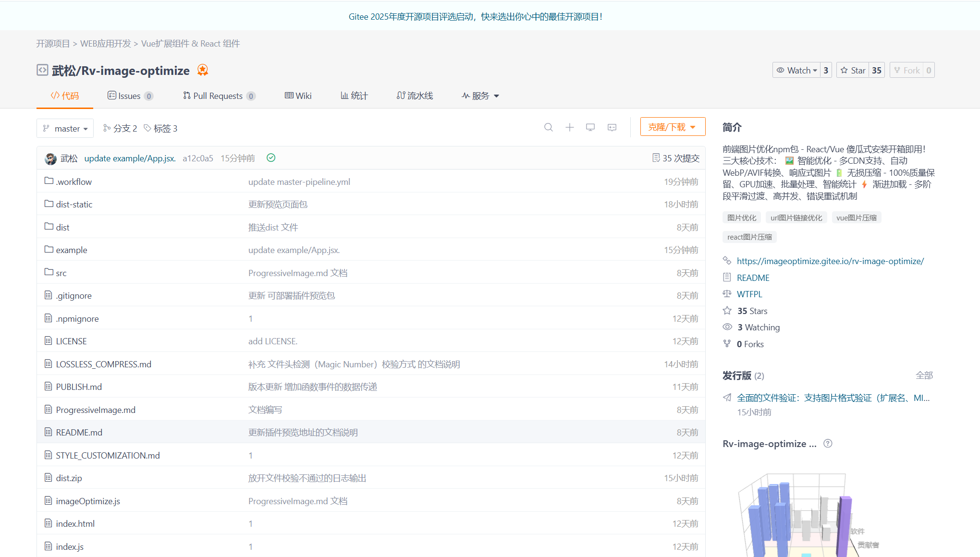
Task: Open the imageoptimize.gitee.io homepage link
Action: [x=830, y=261]
